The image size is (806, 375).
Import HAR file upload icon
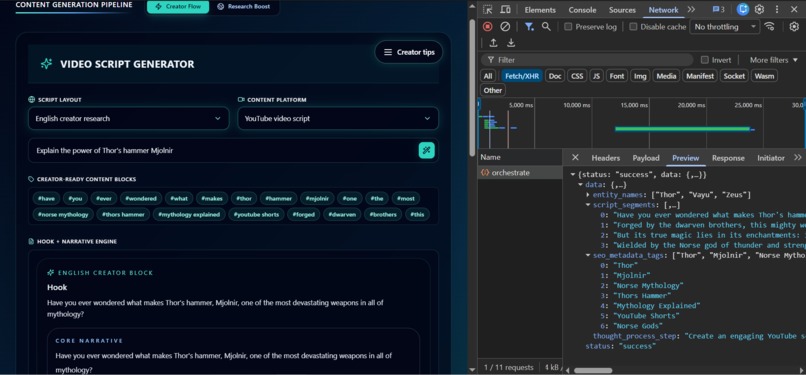click(493, 43)
